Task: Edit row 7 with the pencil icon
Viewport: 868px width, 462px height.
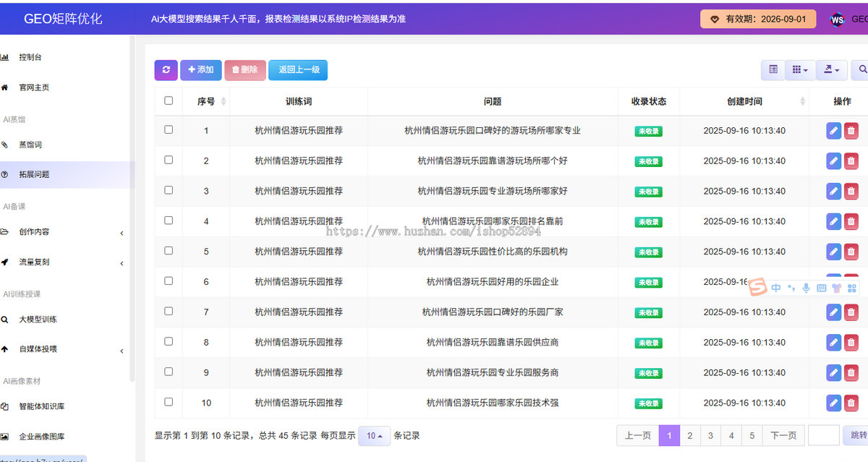Action: tap(834, 312)
